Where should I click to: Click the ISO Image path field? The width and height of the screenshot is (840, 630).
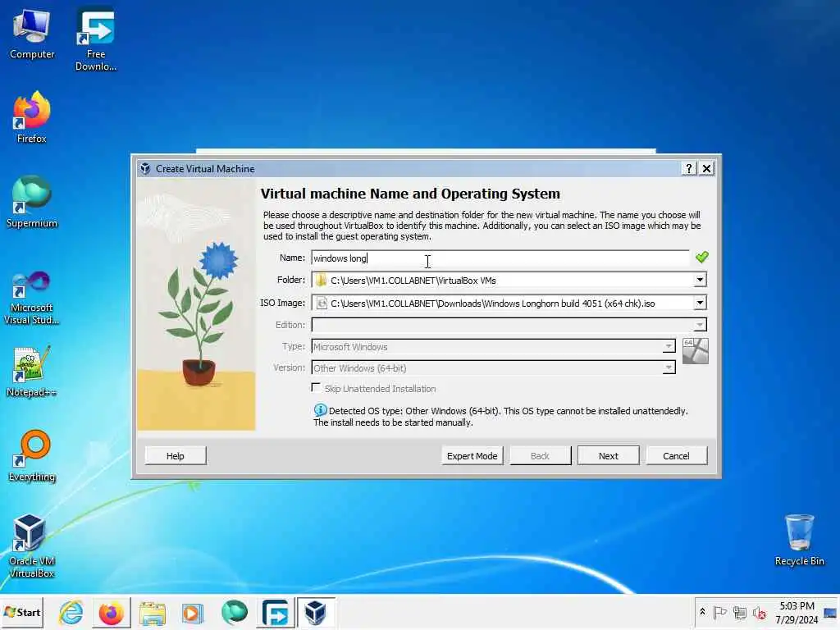503,304
